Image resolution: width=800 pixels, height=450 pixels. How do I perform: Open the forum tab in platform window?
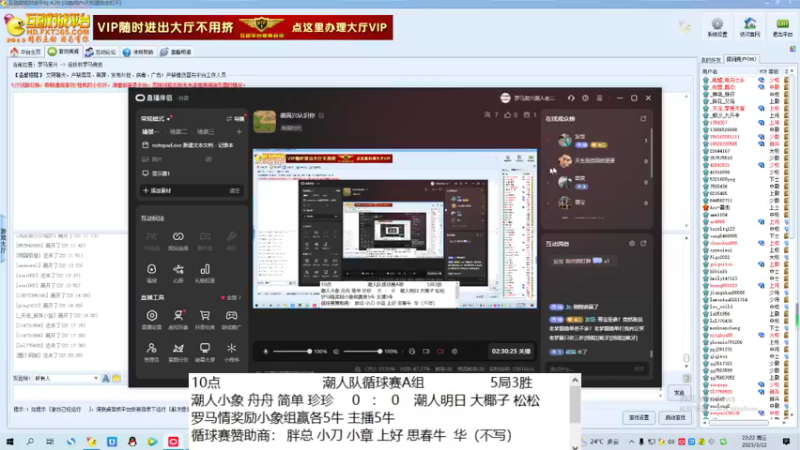click(101, 52)
